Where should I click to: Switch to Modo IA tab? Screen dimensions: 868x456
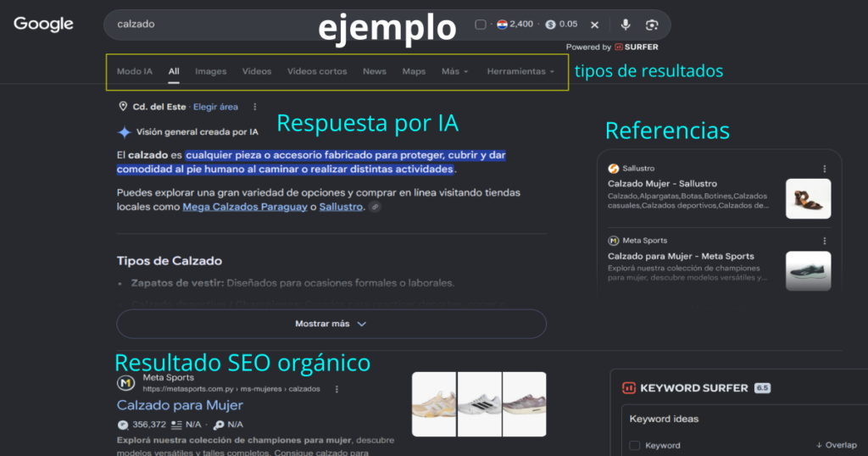pyautogui.click(x=135, y=71)
